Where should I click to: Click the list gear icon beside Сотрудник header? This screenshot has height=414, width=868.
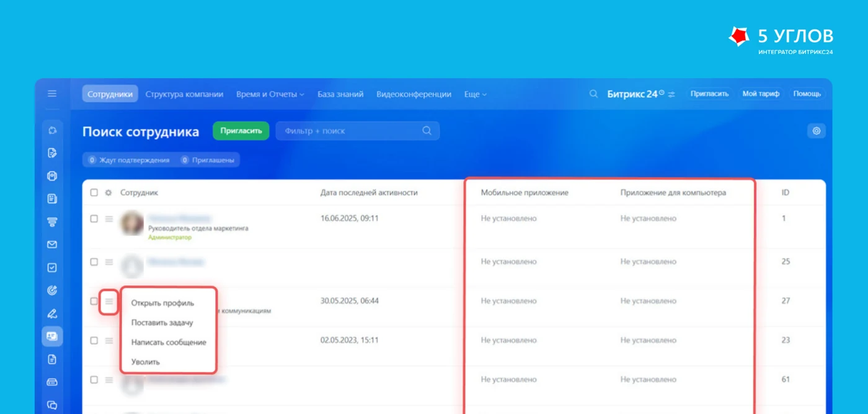point(108,193)
